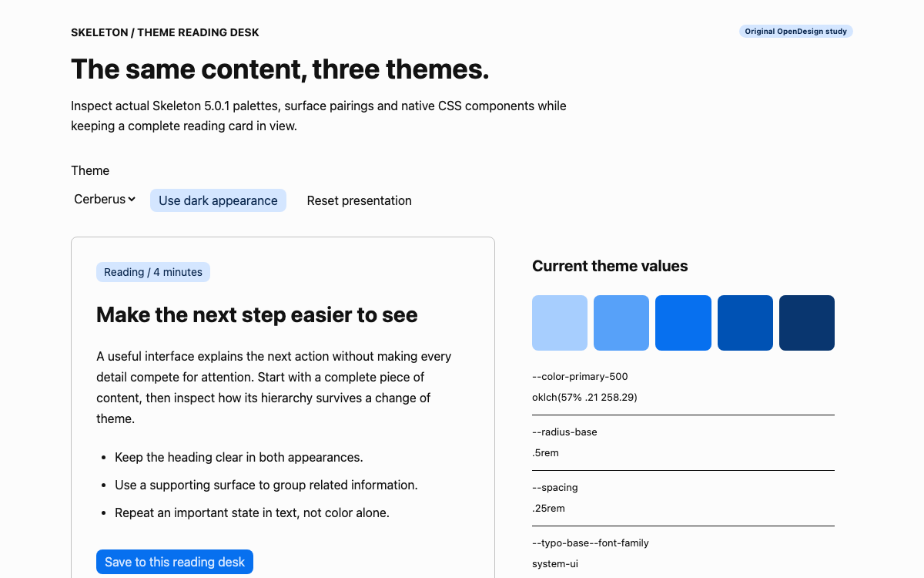Click bullet Keep the heading clear

tap(239, 457)
